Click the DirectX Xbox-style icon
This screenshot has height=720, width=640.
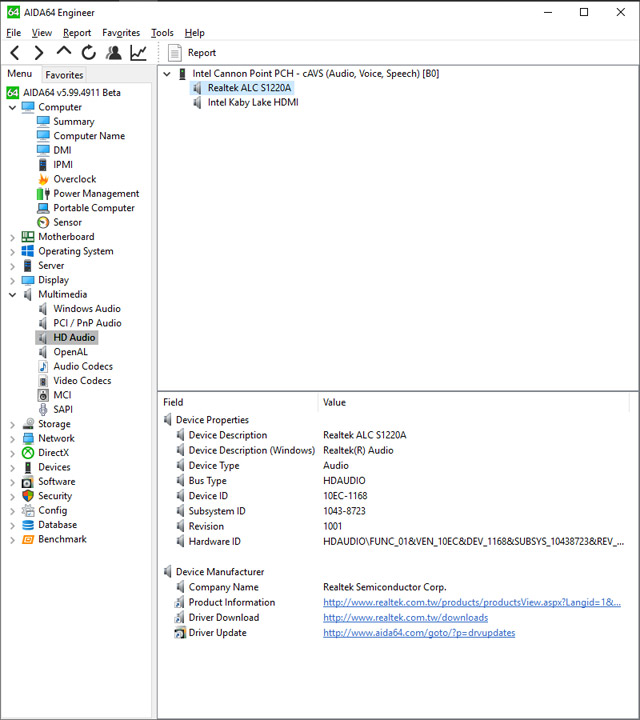tap(28, 453)
